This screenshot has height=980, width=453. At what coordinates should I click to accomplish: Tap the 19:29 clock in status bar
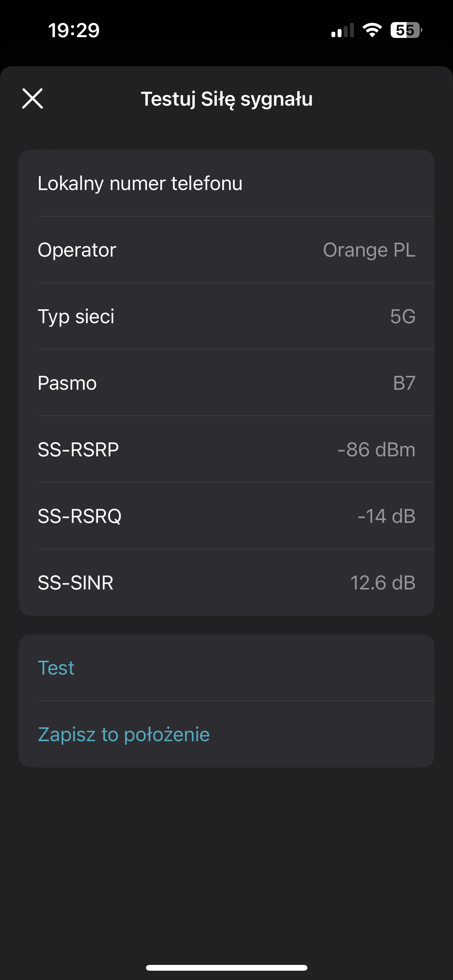tap(74, 30)
